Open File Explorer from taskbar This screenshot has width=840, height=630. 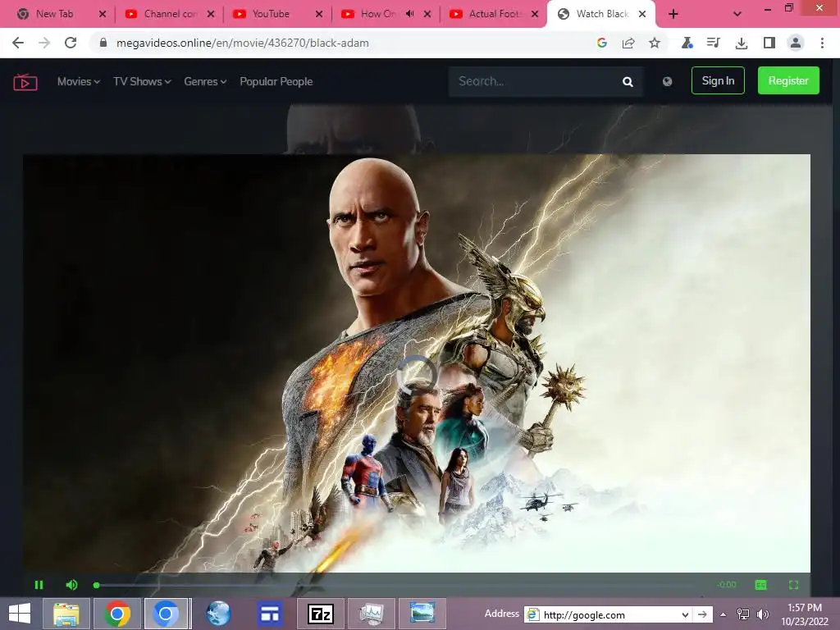pos(66,614)
